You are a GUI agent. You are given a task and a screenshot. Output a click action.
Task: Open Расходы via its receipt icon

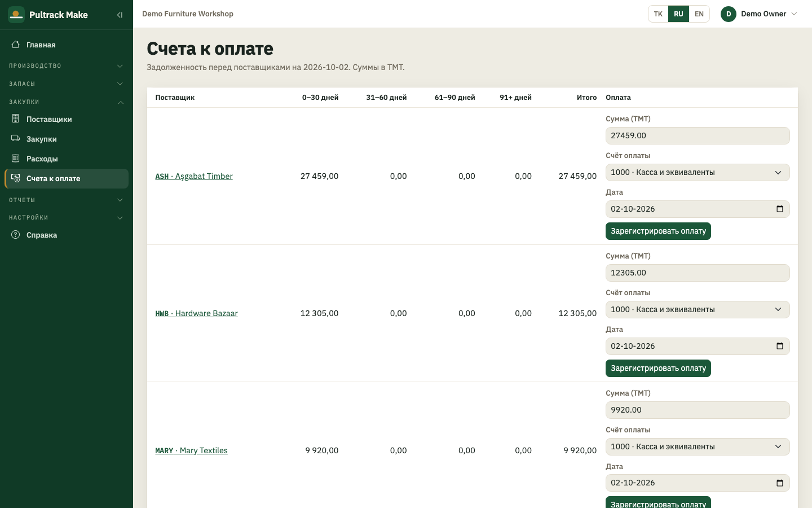[16, 158]
